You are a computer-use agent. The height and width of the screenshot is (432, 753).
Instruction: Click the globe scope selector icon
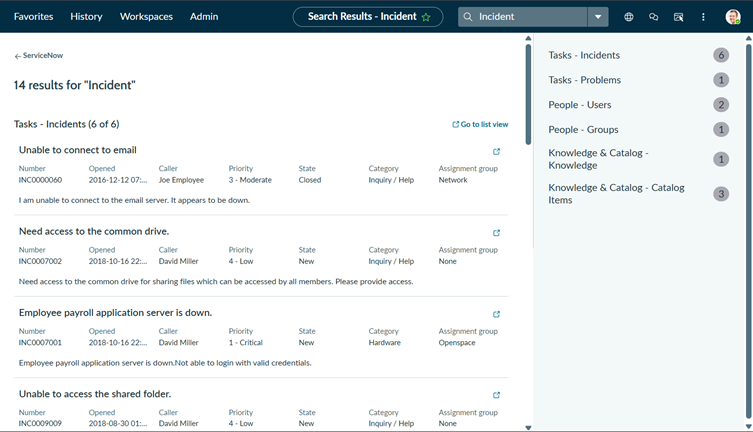coord(629,17)
